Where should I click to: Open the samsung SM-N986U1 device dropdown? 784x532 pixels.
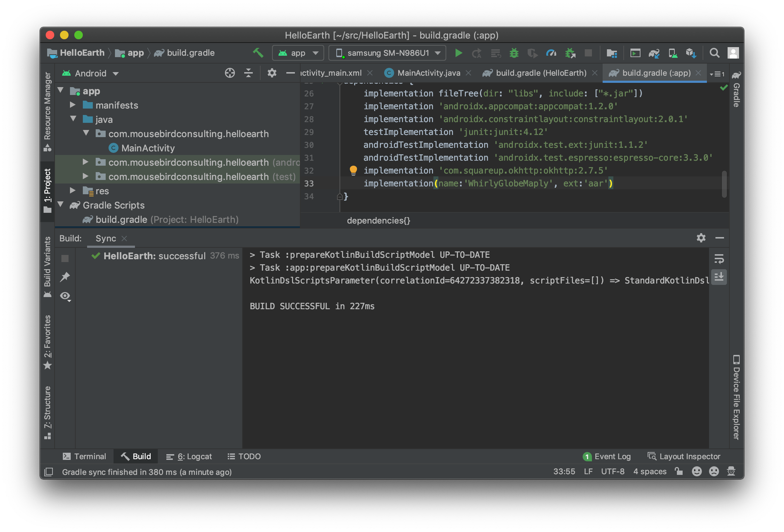pos(387,53)
